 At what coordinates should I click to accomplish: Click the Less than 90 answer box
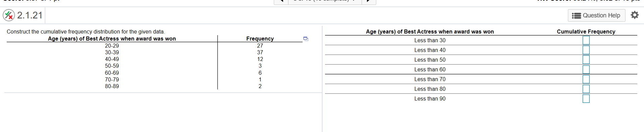click(586, 98)
